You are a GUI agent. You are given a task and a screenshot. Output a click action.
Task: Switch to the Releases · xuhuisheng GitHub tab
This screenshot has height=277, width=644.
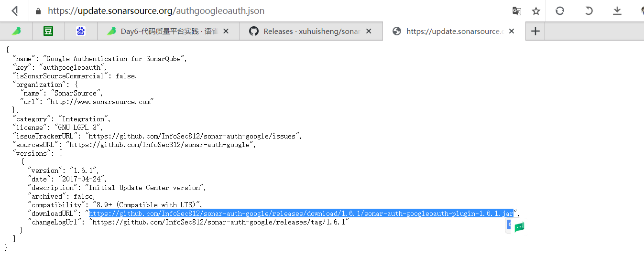[311, 31]
